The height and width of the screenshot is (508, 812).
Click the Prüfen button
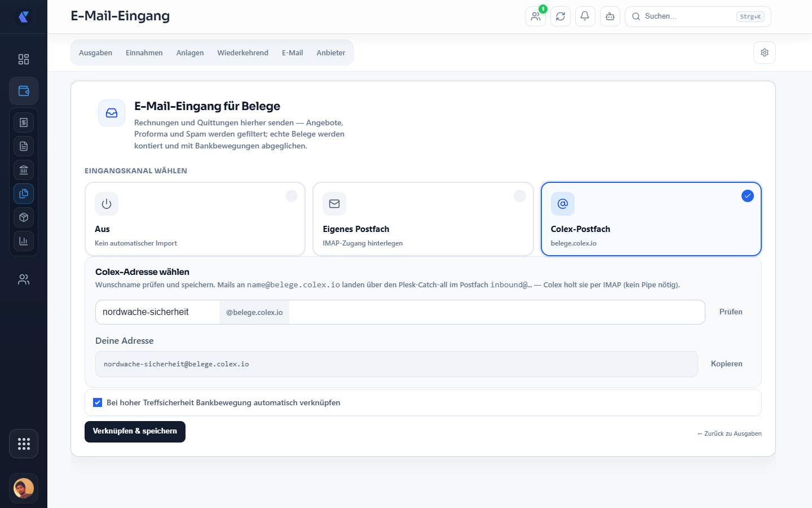click(x=731, y=312)
